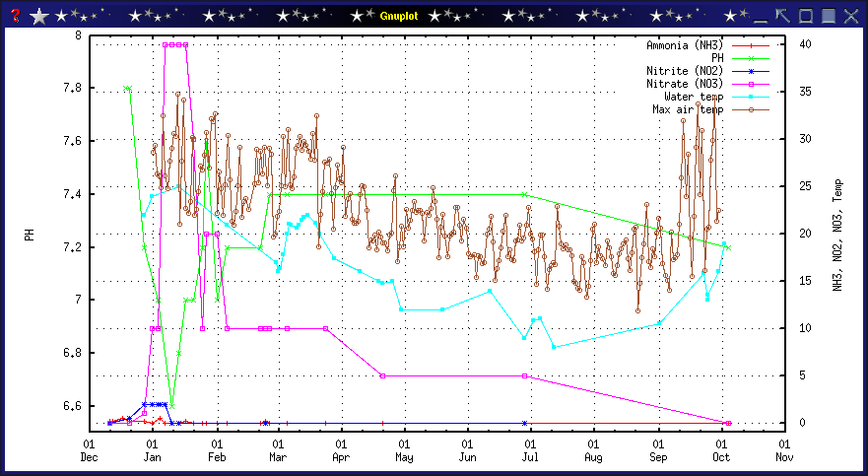Click the rotated NH3, NO2, NO3, Temp axis label
The width and height of the screenshot is (868, 476).
[837, 235]
